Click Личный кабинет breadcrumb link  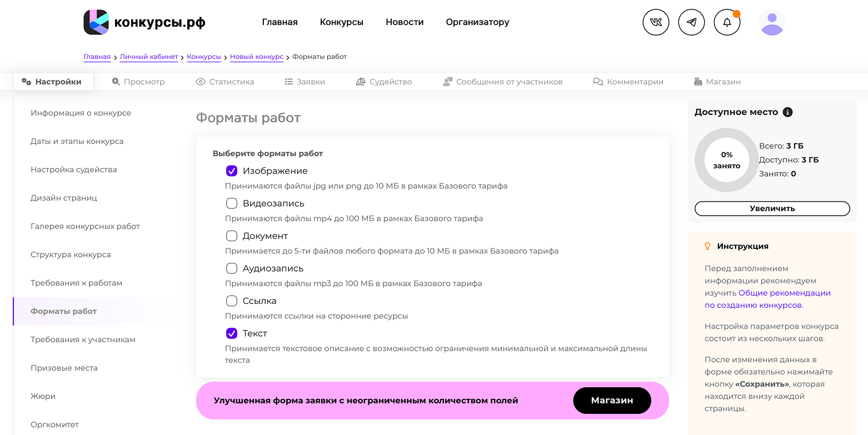pos(149,57)
